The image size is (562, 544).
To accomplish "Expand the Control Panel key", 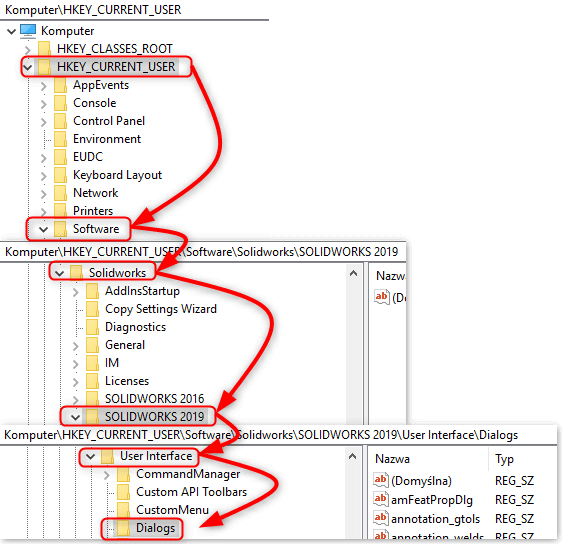I will (x=43, y=122).
